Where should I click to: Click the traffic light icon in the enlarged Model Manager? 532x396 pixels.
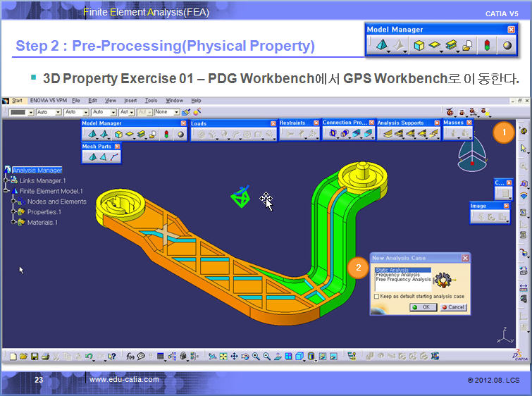[x=487, y=45]
